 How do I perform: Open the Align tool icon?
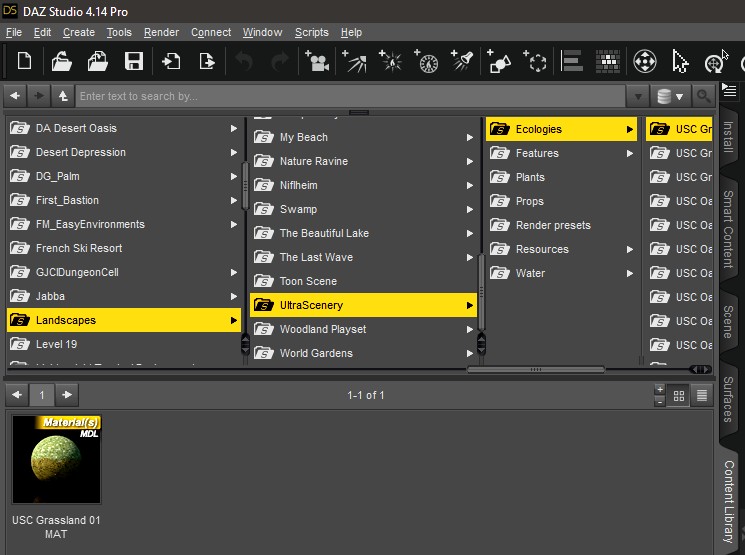(x=572, y=61)
